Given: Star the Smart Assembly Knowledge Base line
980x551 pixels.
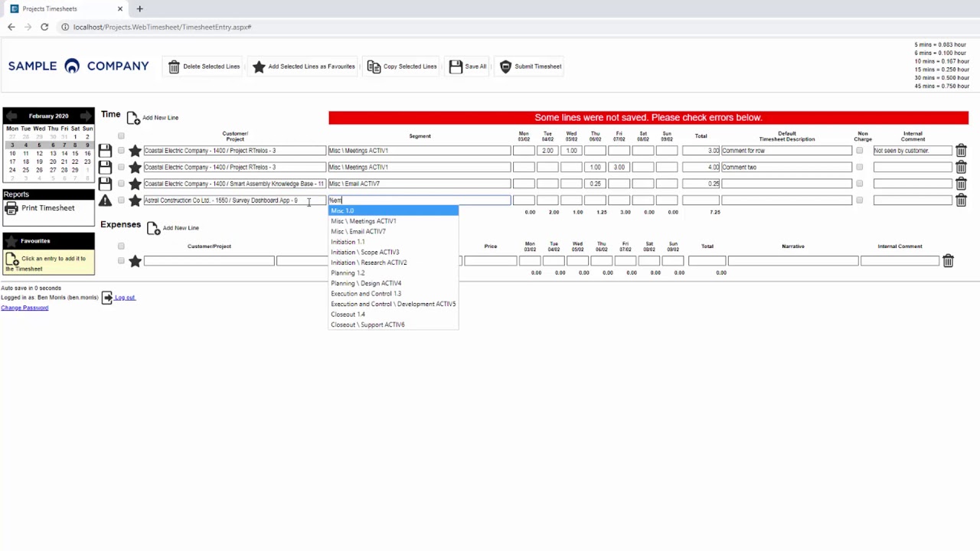Looking at the screenshot, I should [x=136, y=184].
